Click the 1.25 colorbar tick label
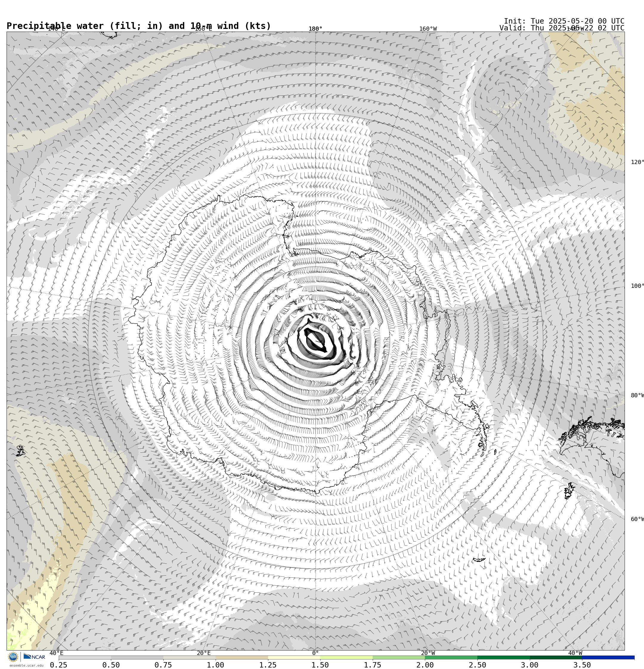Viewport: 644px width, 669px height. coord(268,665)
